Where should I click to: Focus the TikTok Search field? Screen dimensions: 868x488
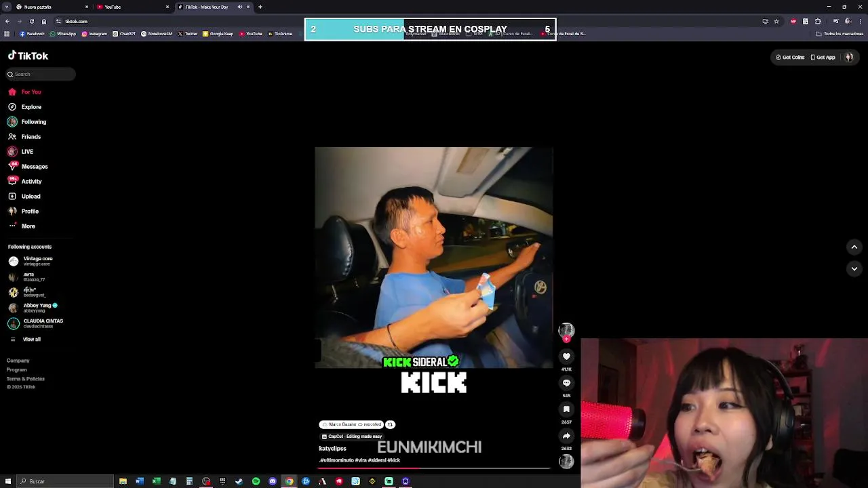point(41,74)
